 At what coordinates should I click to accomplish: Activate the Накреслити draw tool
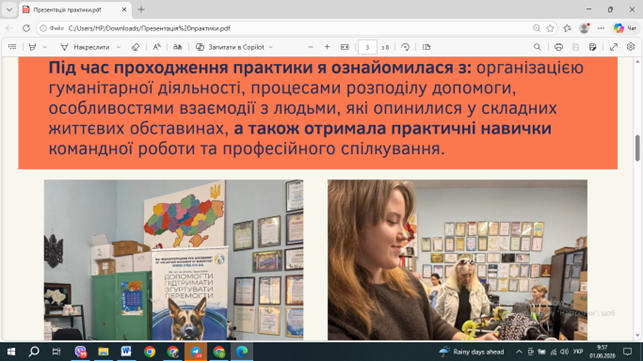[x=85, y=47]
